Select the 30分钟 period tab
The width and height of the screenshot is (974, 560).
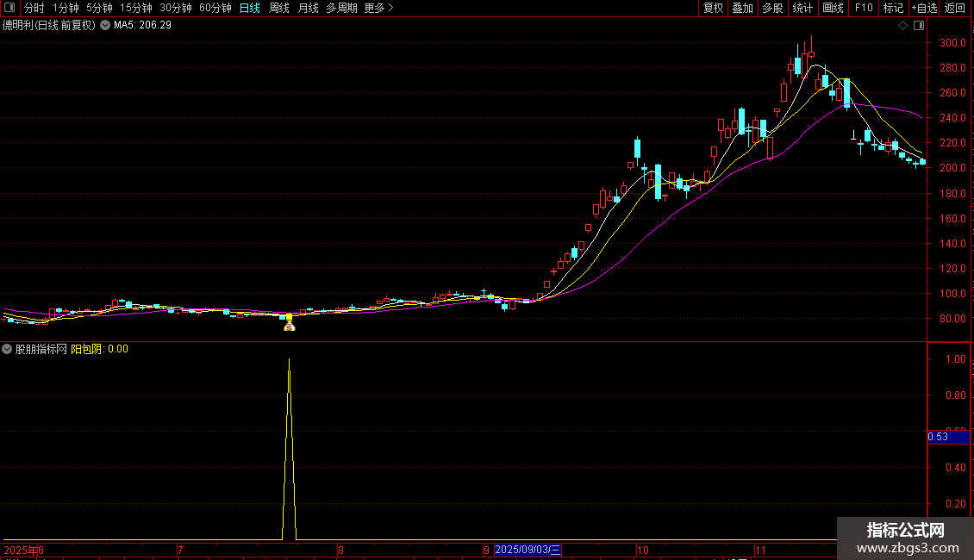(x=175, y=8)
